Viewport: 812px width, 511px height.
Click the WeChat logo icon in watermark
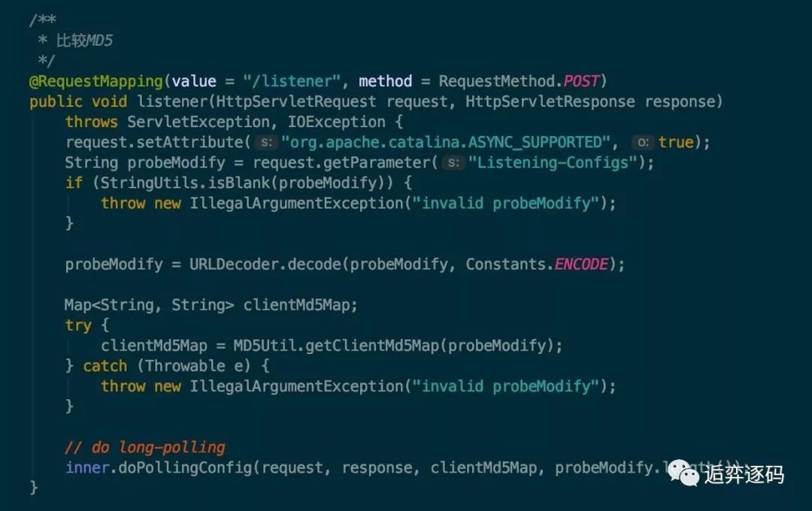[683, 473]
